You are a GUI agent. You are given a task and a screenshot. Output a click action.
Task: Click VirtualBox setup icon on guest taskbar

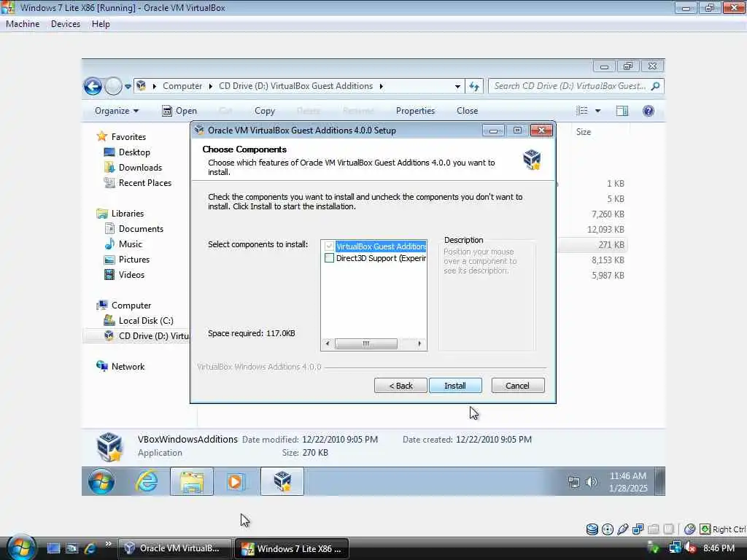tap(282, 481)
